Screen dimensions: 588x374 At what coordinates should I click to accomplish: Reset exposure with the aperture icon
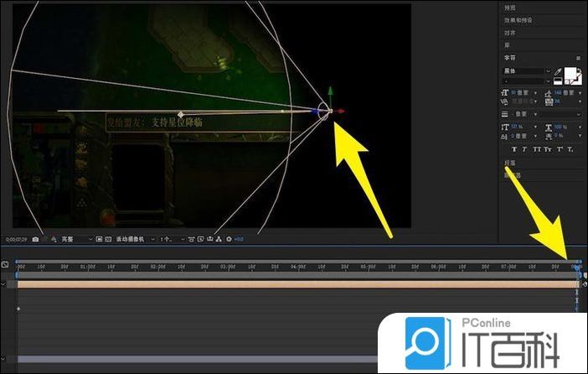click(x=230, y=239)
